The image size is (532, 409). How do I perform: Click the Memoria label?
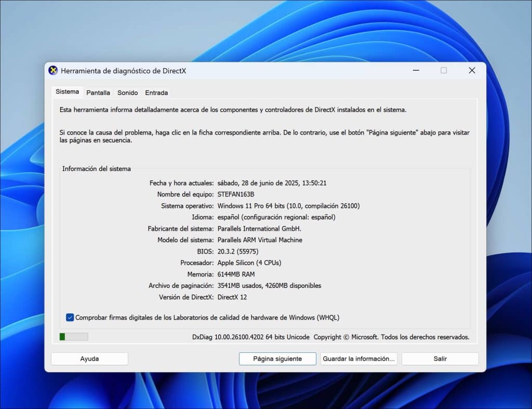click(201, 274)
